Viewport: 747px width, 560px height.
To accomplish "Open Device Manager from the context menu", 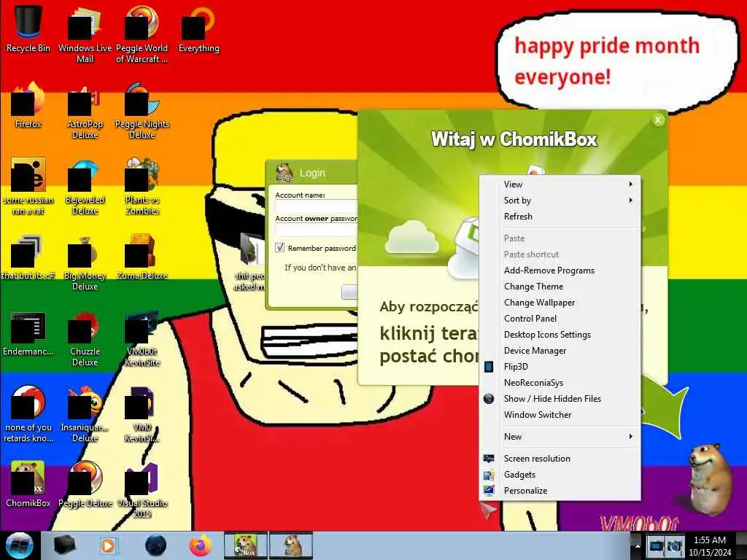I will 560,351.
